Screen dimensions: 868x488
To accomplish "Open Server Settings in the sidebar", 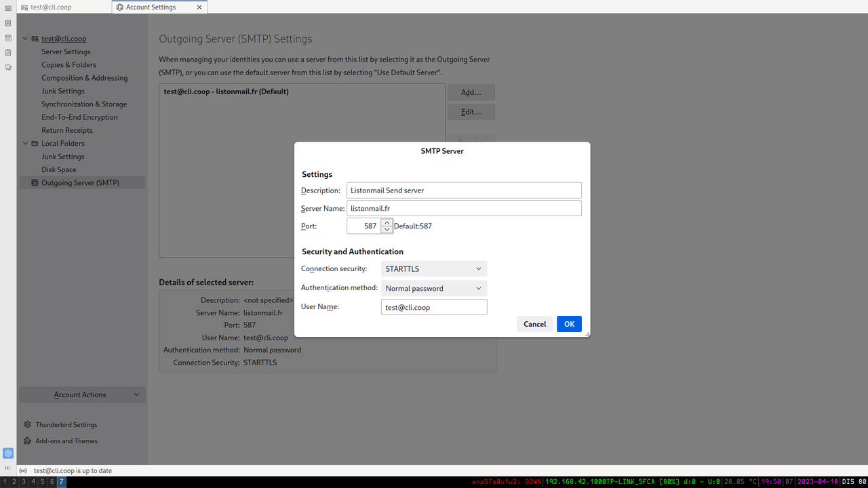I will 66,52.
